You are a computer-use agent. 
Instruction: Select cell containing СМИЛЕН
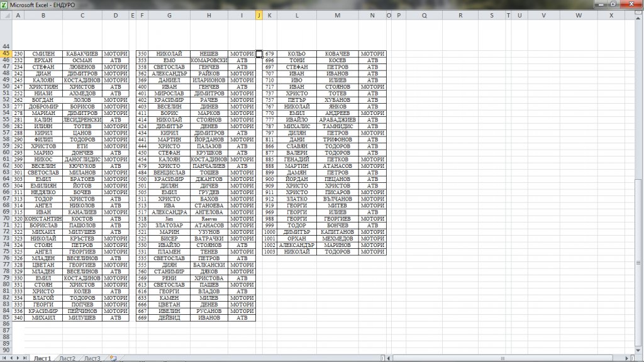43,53
